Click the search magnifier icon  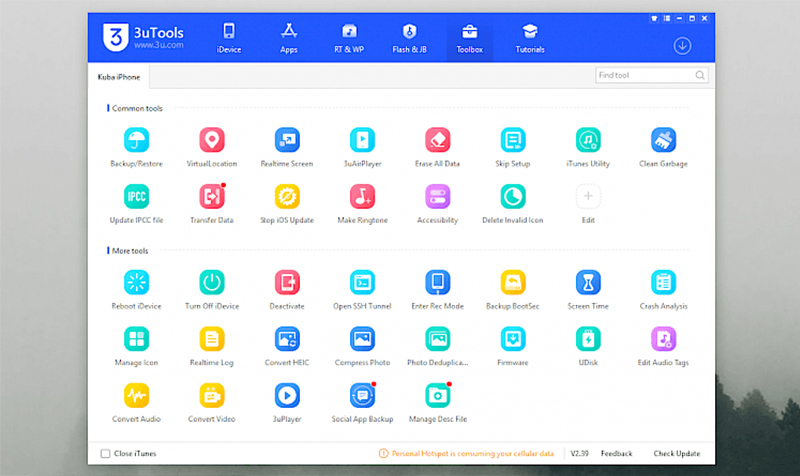point(700,75)
